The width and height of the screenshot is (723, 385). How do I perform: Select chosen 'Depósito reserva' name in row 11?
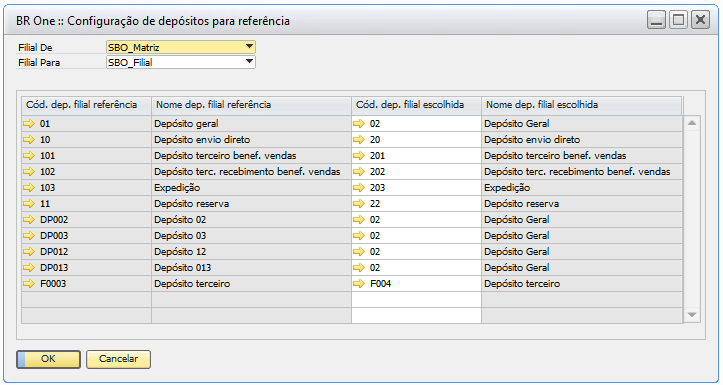[582, 204]
